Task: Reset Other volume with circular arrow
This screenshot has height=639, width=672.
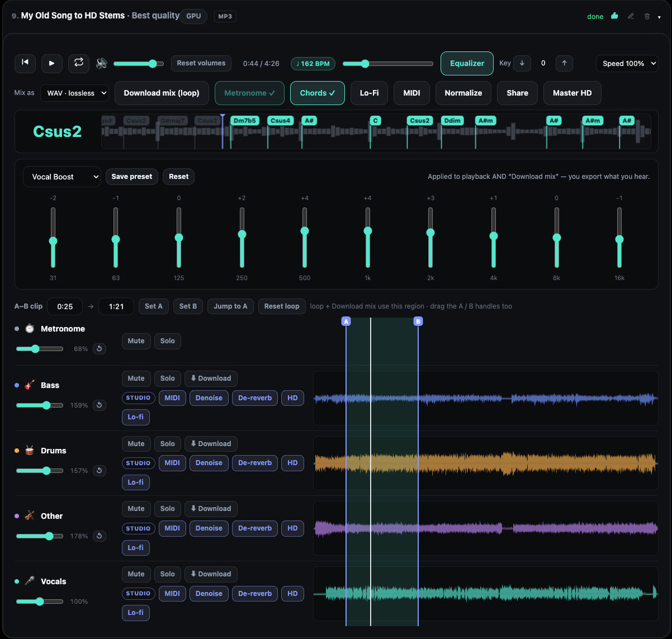Action: (x=100, y=536)
